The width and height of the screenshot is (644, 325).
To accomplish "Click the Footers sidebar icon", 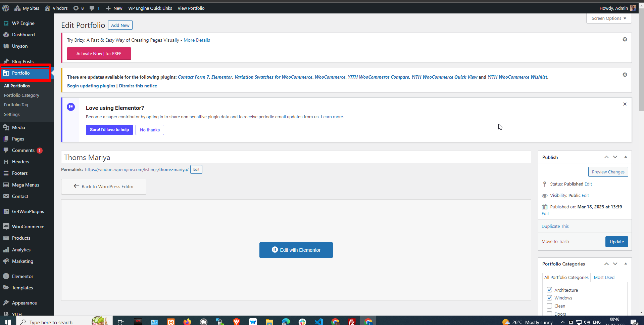I will coord(6,173).
